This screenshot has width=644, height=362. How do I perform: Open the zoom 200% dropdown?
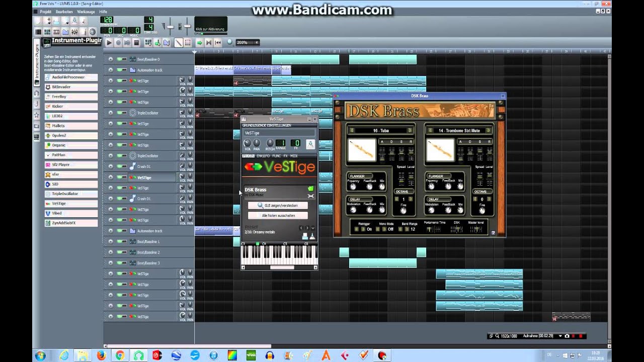point(248,43)
